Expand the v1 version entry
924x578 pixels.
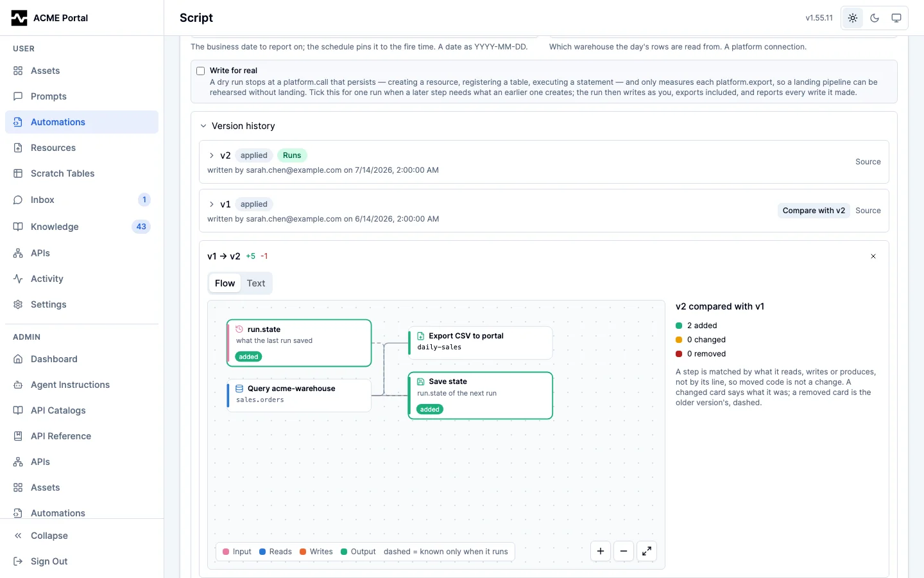click(x=212, y=204)
